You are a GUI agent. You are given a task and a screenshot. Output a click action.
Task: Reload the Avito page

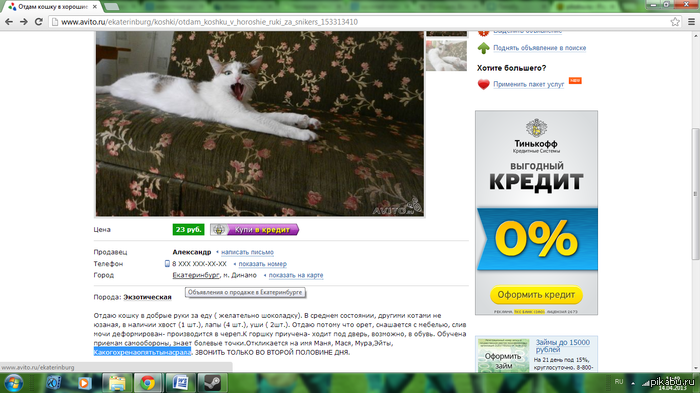point(39,21)
